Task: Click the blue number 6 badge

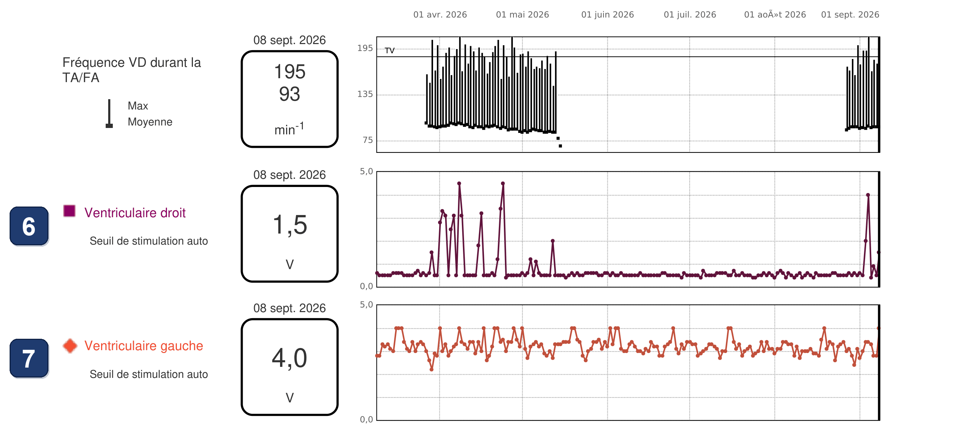Action: (29, 226)
